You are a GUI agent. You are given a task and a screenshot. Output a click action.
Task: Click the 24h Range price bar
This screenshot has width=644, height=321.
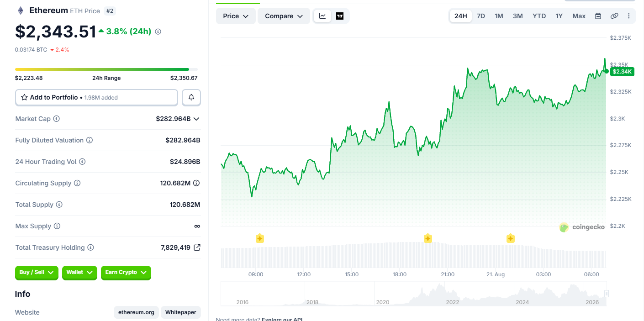[x=106, y=69]
